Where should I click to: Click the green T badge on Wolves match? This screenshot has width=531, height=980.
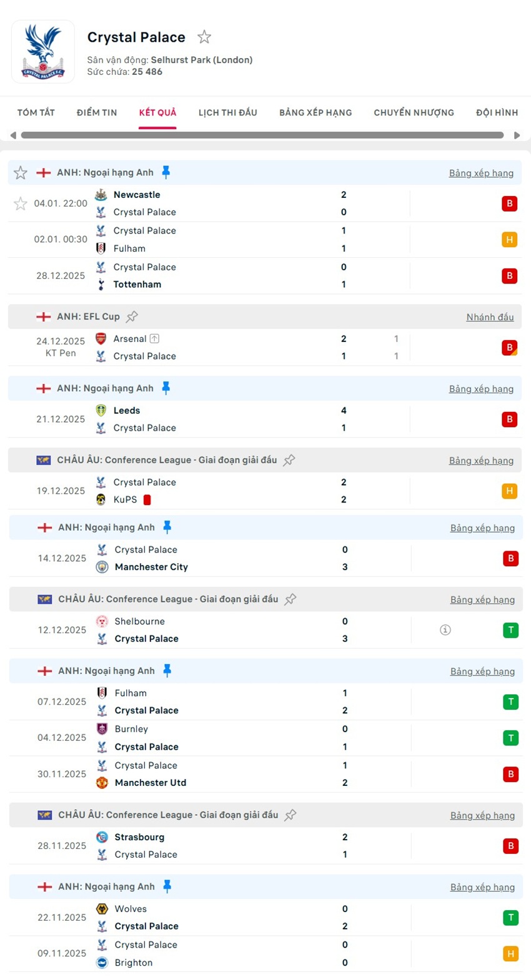coord(510,918)
